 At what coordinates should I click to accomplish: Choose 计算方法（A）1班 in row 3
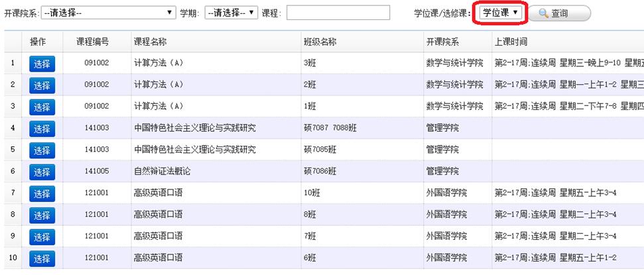pyautogui.click(x=42, y=107)
